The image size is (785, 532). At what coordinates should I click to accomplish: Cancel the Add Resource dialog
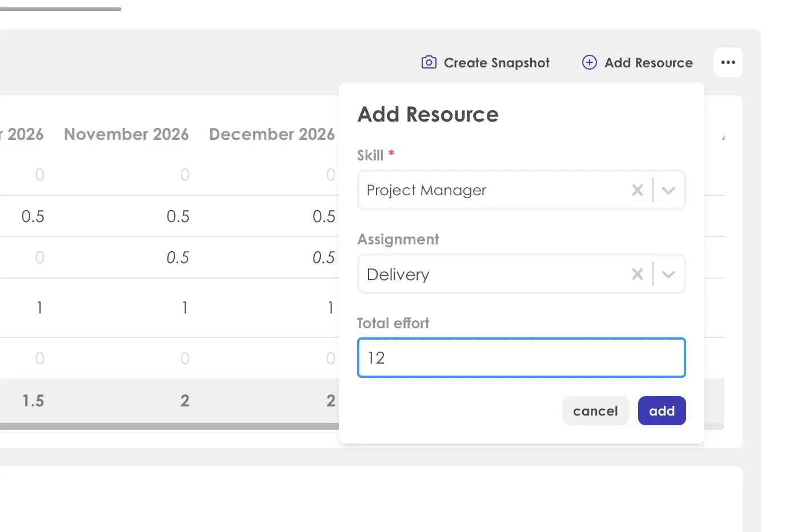[595, 411]
